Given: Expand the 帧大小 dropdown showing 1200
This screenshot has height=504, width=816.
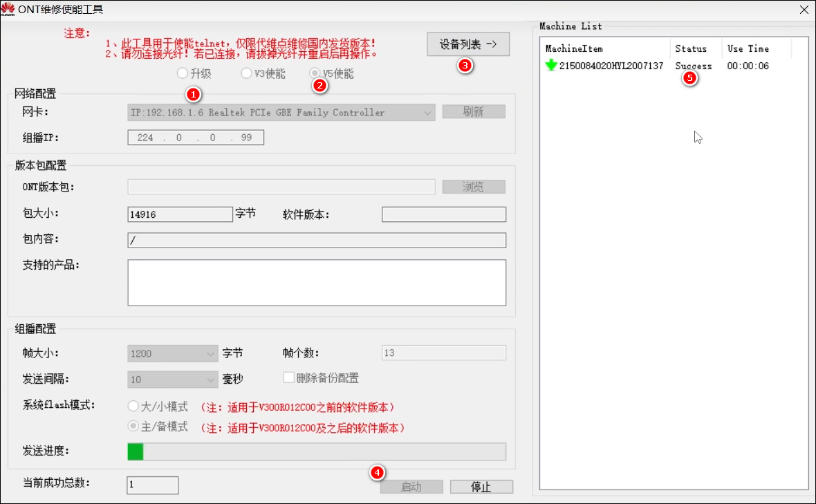Looking at the screenshot, I should [172, 354].
